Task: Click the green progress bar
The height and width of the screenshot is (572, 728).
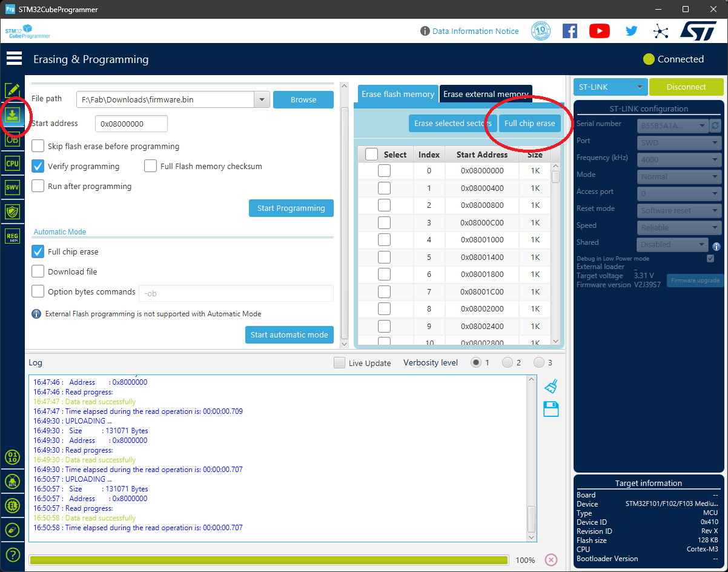Action: (x=268, y=560)
